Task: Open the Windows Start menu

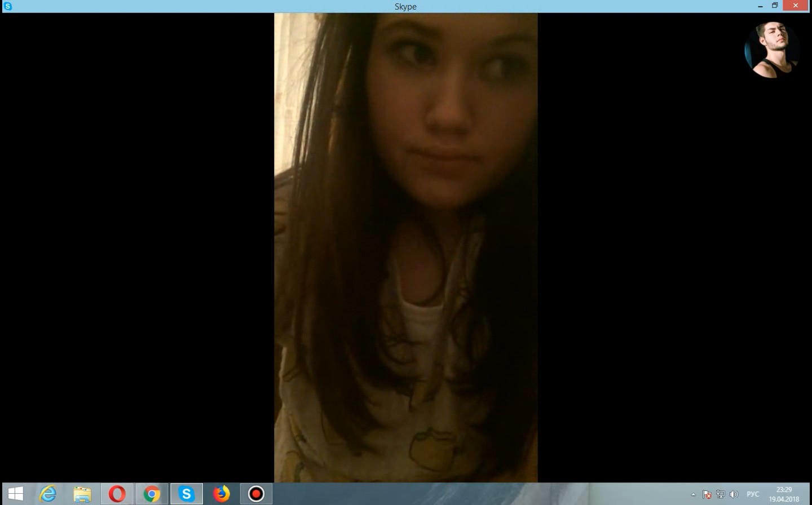Action: click(16, 494)
